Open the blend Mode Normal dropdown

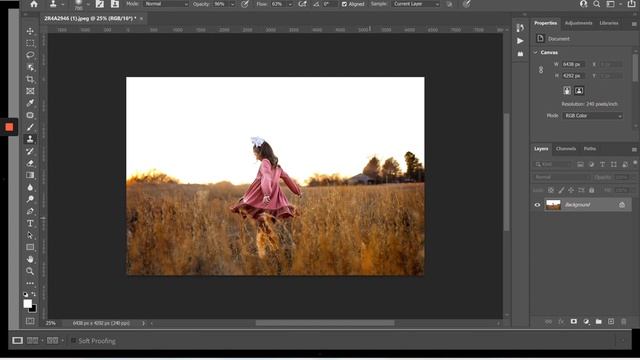[x=165, y=4]
